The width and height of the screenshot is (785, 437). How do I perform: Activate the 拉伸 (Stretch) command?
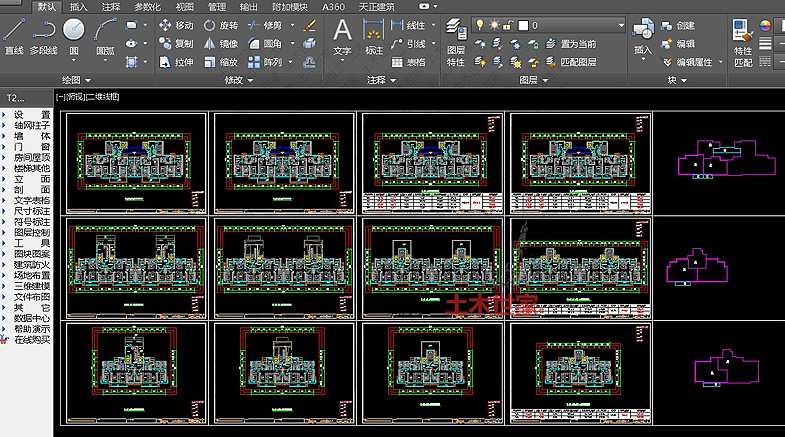176,62
